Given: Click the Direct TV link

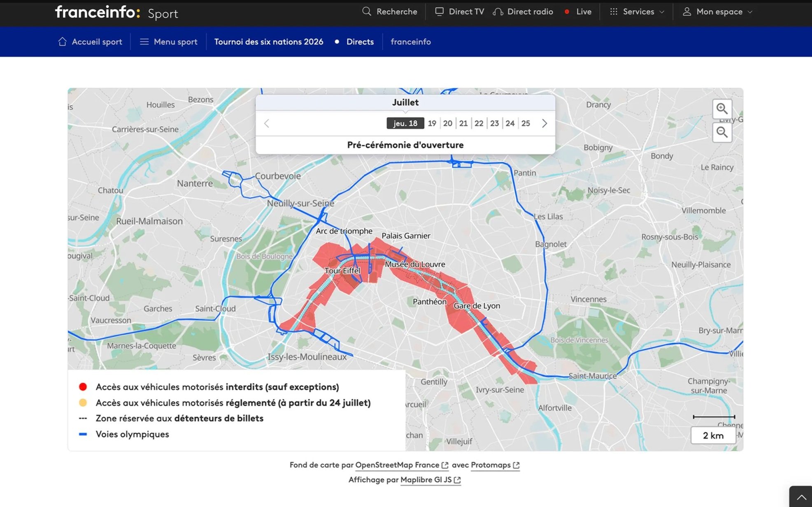Looking at the screenshot, I should (x=466, y=12).
